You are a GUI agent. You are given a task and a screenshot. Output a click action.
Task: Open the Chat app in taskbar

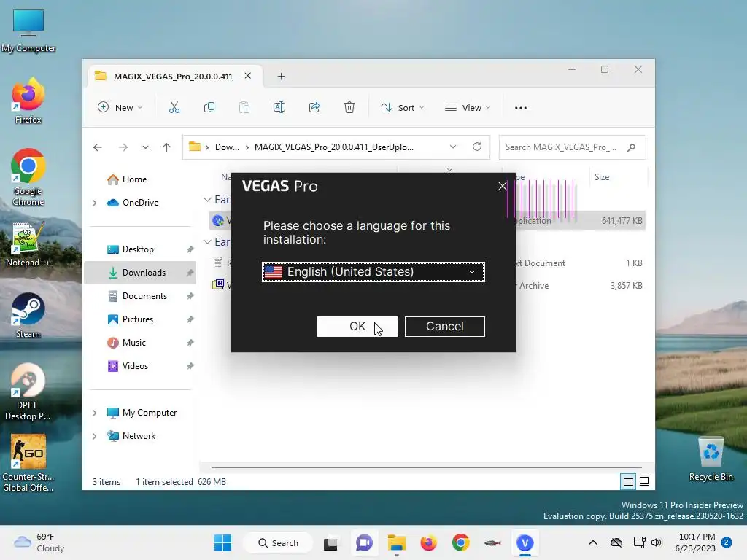pos(364,542)
